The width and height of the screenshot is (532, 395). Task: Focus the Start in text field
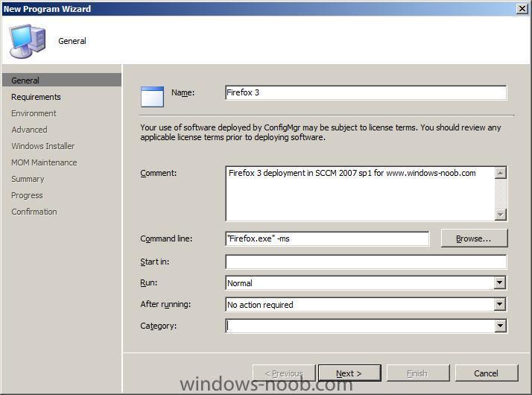366,262
